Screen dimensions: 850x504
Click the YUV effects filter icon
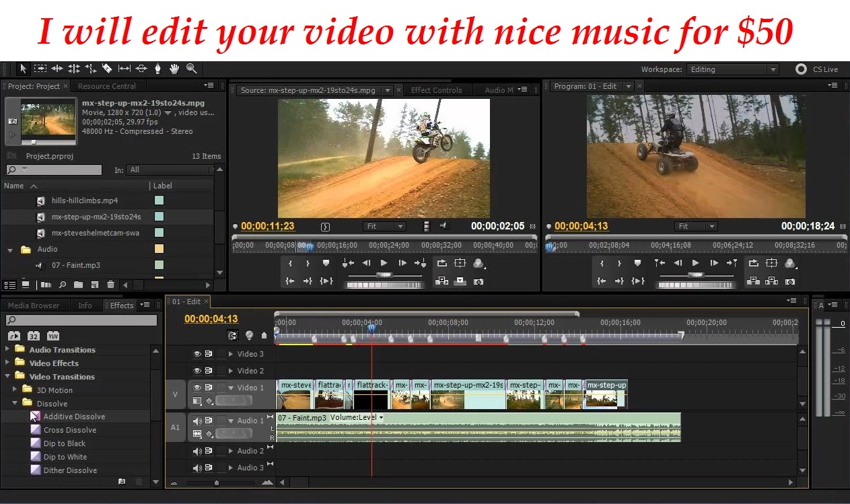click(52, 336)
